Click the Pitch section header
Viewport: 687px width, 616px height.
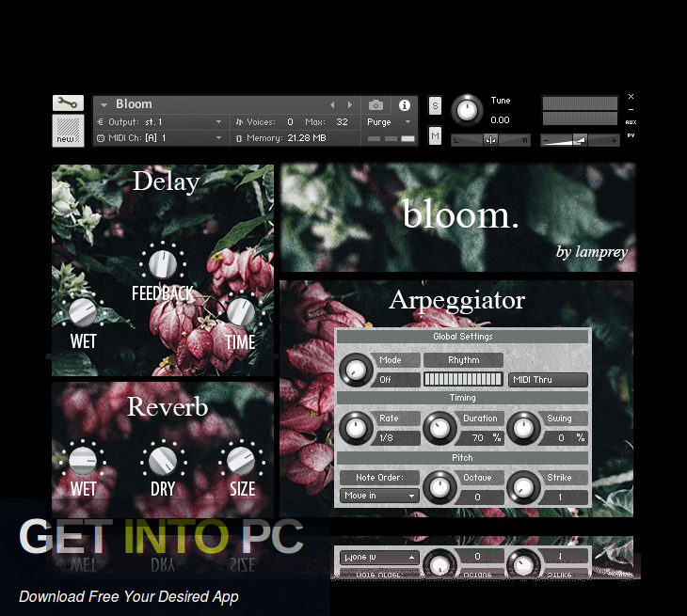(x=463, y=457)
